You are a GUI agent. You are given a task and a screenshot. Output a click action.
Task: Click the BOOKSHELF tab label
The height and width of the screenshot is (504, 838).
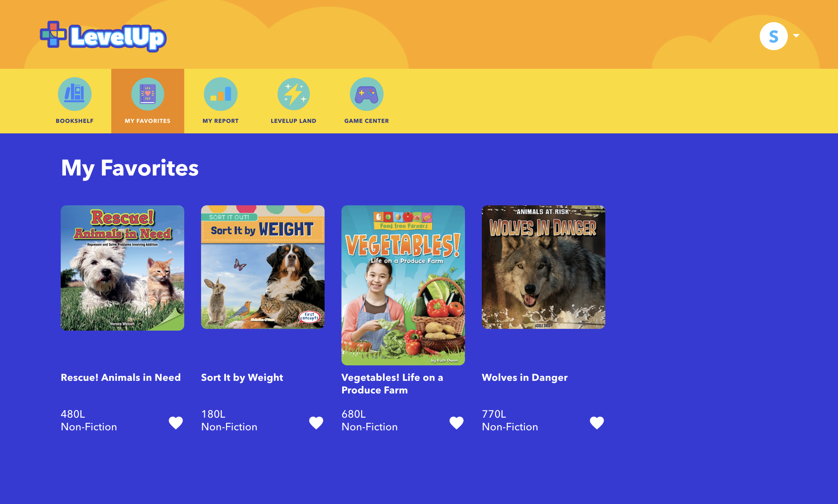coord(75,121)
